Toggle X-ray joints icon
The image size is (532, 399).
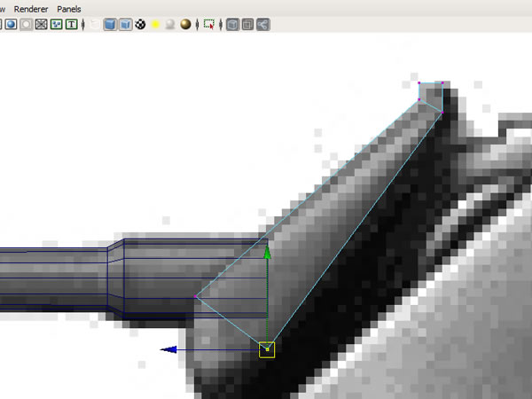pyautogui.click(x=263, y=25)
